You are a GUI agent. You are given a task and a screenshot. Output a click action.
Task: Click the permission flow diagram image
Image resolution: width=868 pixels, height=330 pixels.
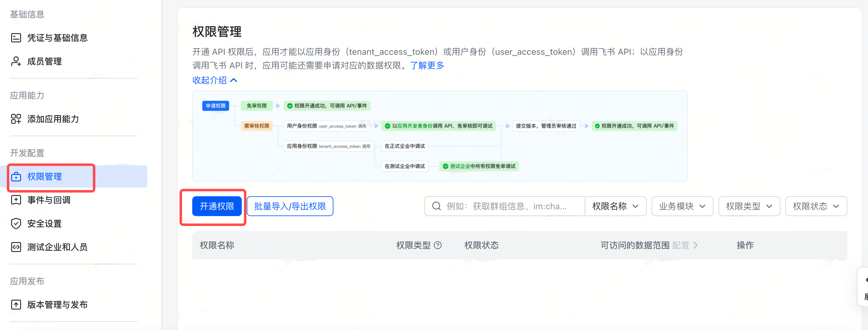[x=440, y=136]
